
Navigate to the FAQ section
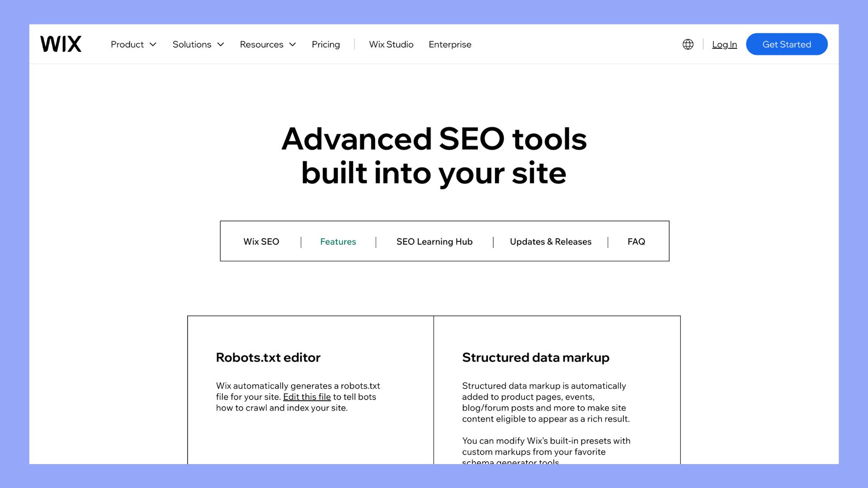click(x=636, y=241)
